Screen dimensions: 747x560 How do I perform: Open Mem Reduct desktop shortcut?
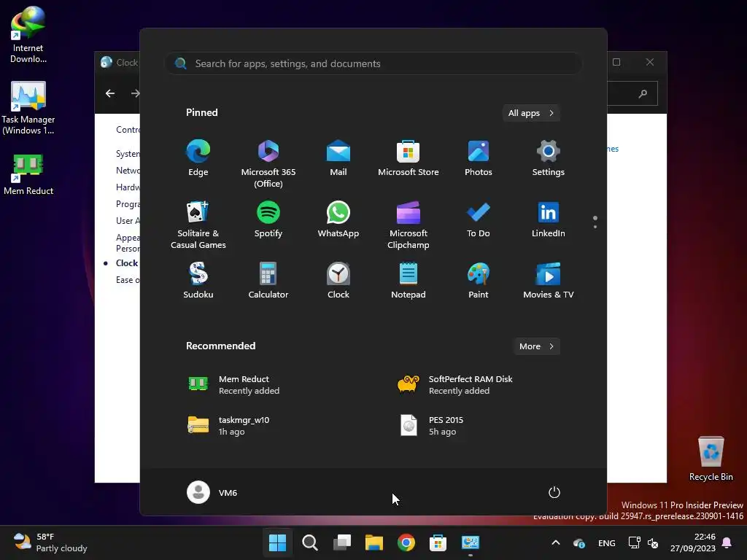click(28, 174)
